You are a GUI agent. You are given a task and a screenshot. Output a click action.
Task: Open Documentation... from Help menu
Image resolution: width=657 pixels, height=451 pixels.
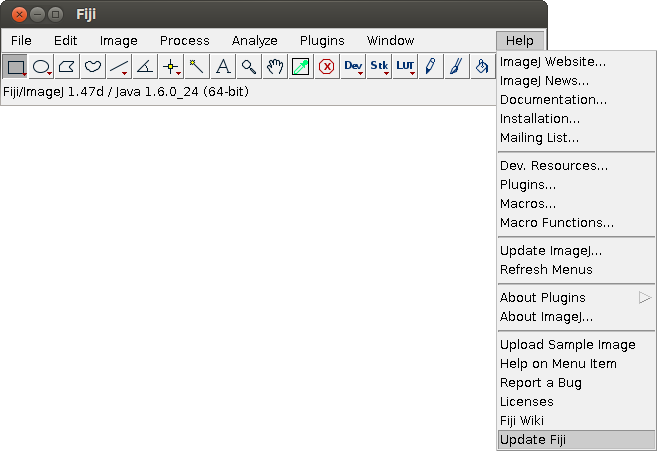576,100
